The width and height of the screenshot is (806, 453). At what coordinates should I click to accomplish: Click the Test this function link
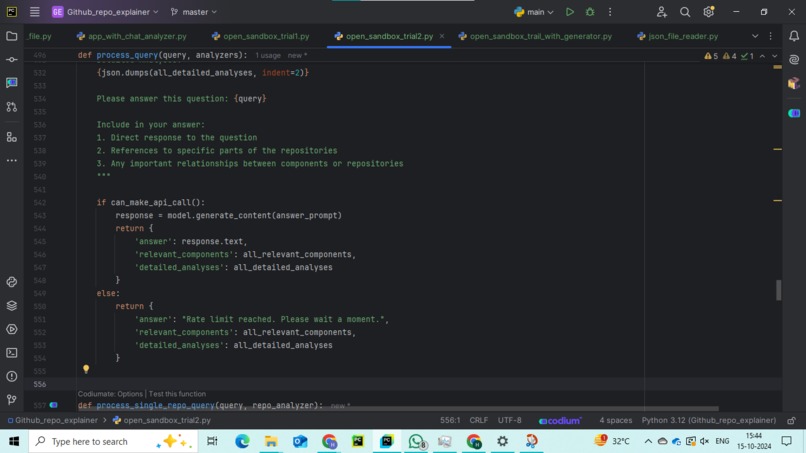[177, 394]
